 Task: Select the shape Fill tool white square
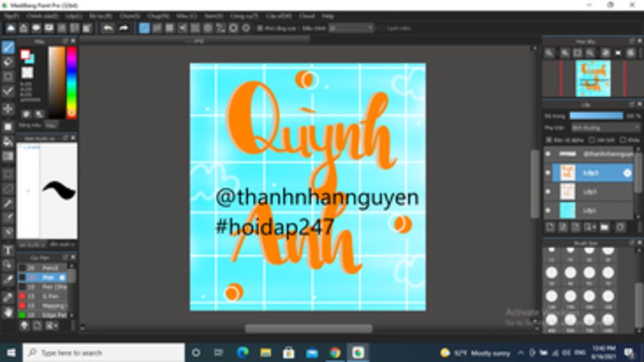tap(8, 127)
